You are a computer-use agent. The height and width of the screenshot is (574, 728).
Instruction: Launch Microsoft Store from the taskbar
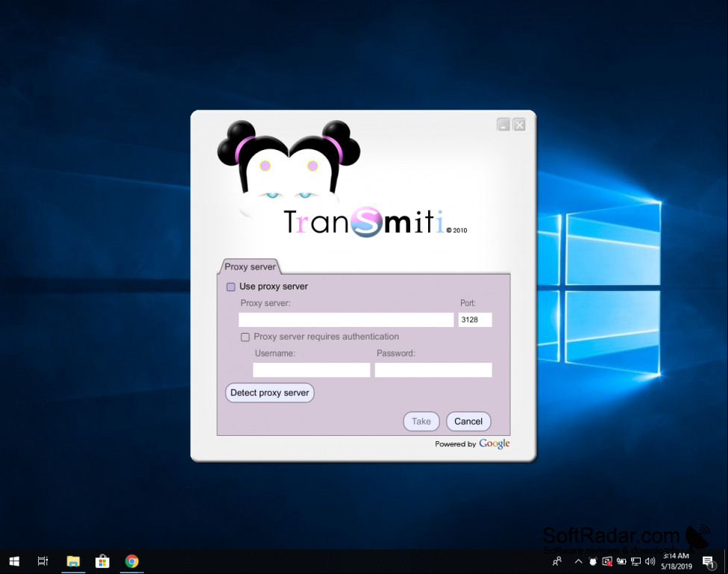tap(102, 561)
